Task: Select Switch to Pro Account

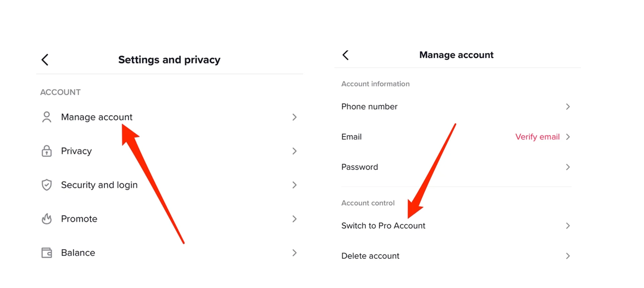Action: [456, 226]
